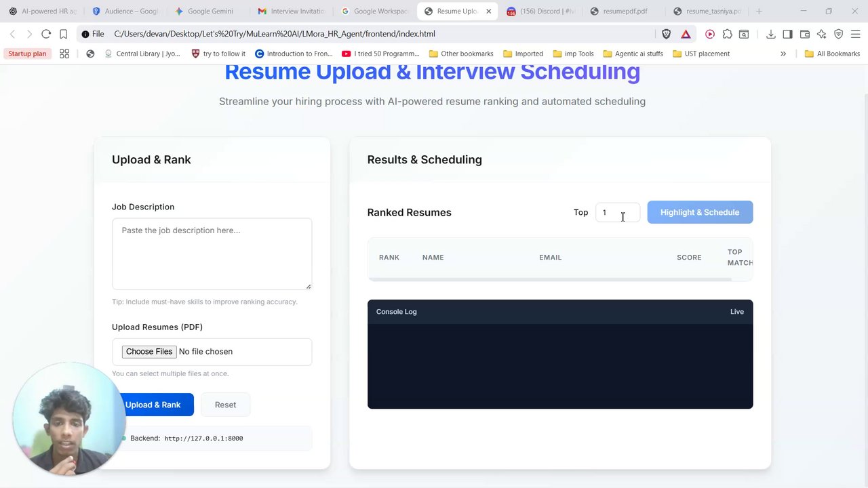Click the Reset button
The image size is (868, 488).
225,405
